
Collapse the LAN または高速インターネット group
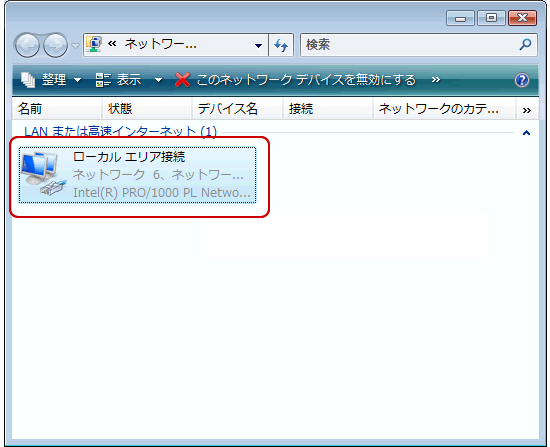pyautogui.click(x=526, y=133)
